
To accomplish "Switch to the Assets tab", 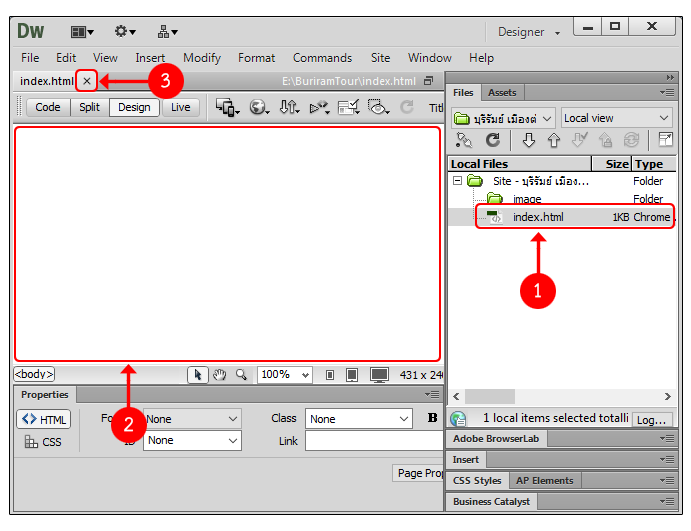I will [x=502, y=93].
